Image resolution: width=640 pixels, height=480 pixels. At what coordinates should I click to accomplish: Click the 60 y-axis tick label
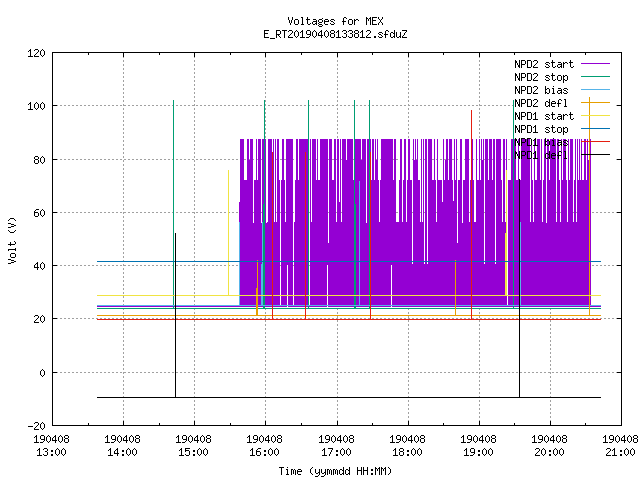(39, 213)
